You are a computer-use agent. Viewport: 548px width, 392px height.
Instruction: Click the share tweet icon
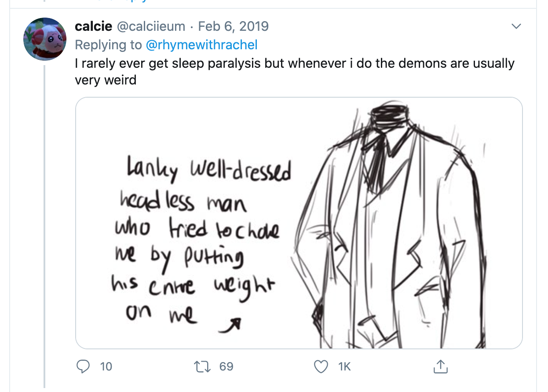point(441,366)
